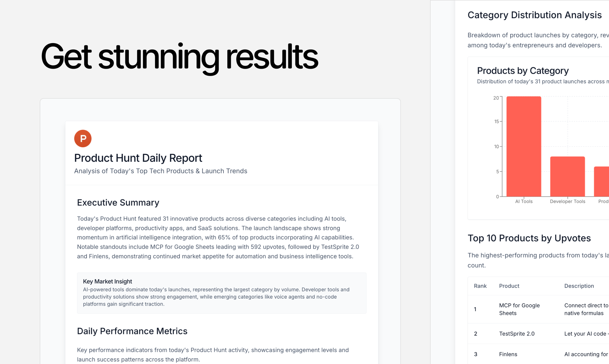Image resolution: width=609 pixels, height=364 pixels.
Task: Click the '5' y-axis tick label
Action: [497, 171]
